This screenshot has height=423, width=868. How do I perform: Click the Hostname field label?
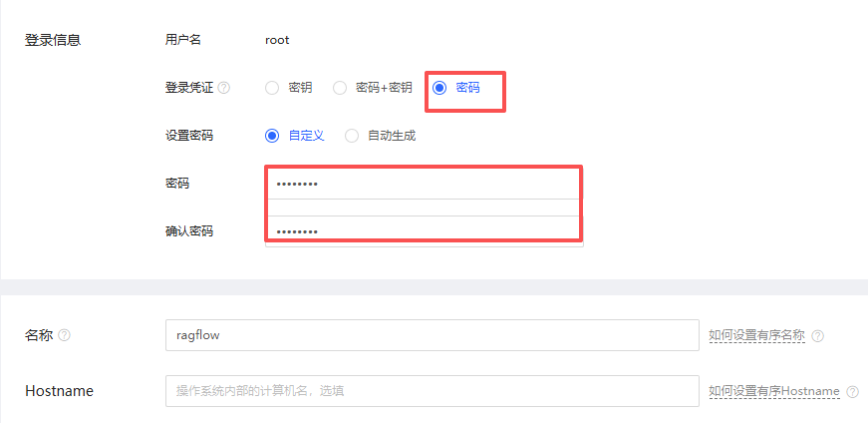pyautogui.click(x=59, y=391)
